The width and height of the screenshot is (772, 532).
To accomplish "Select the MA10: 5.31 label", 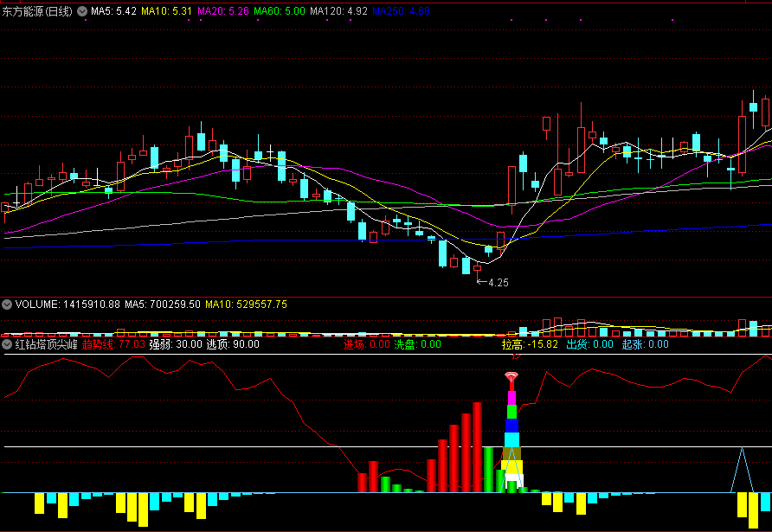I will pos(167,11).
